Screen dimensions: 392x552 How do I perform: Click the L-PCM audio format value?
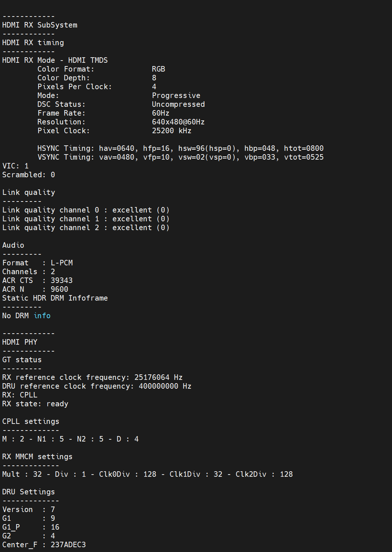click(x=62, y=263)
